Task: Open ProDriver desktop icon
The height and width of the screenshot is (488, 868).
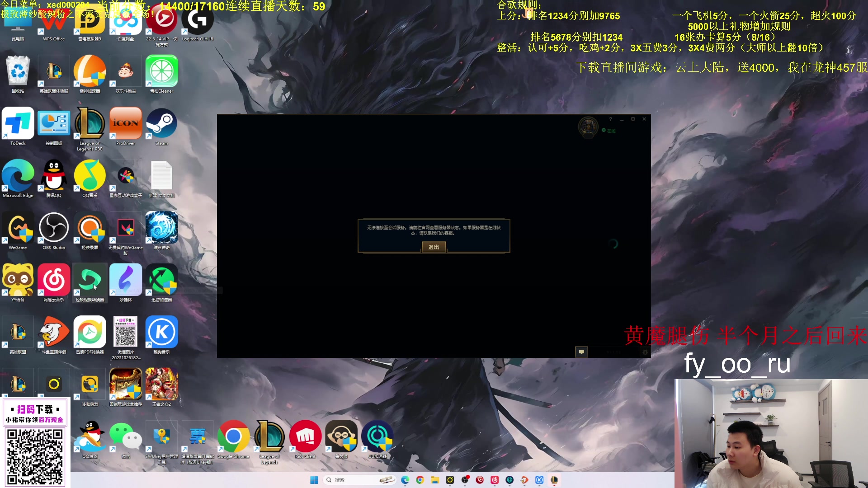Action: pyautogui.click(x=126, y=127)
